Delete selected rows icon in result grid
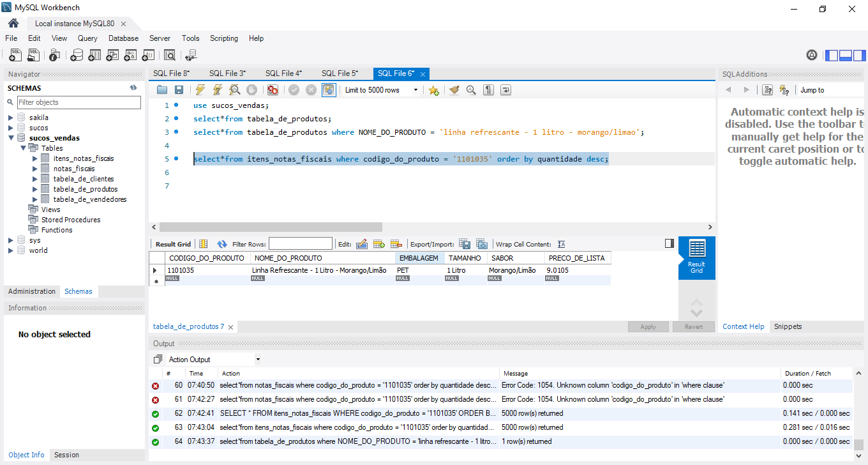 (396, 244)
